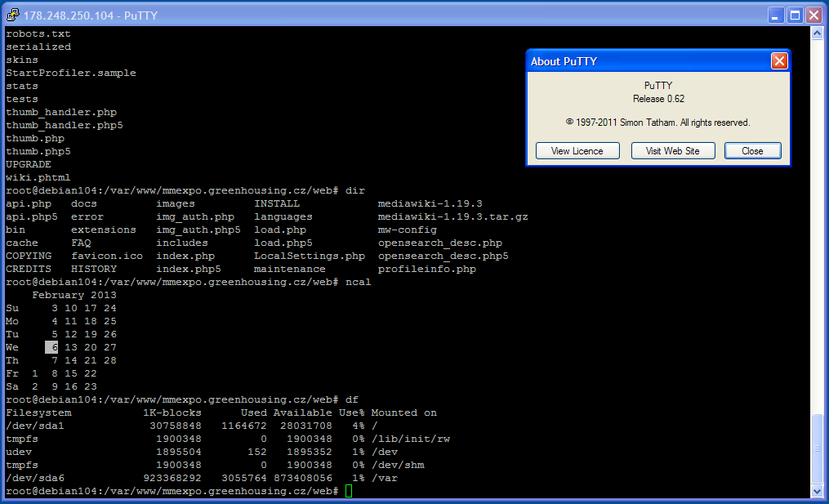This screenshot has width=829, height=504.
Task: Click the terminal scrollbar down arrow
Action: click(x=816, y=491)
